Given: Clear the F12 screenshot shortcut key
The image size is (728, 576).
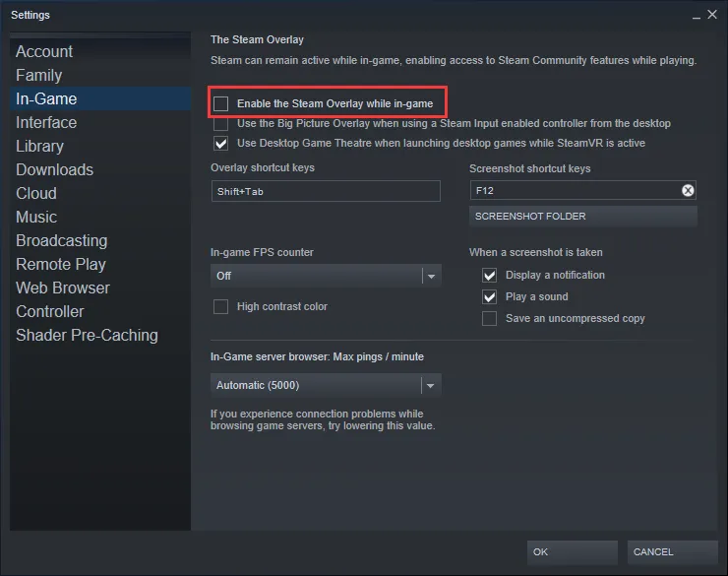Looking at the screenshot, I should click(688, 190).
